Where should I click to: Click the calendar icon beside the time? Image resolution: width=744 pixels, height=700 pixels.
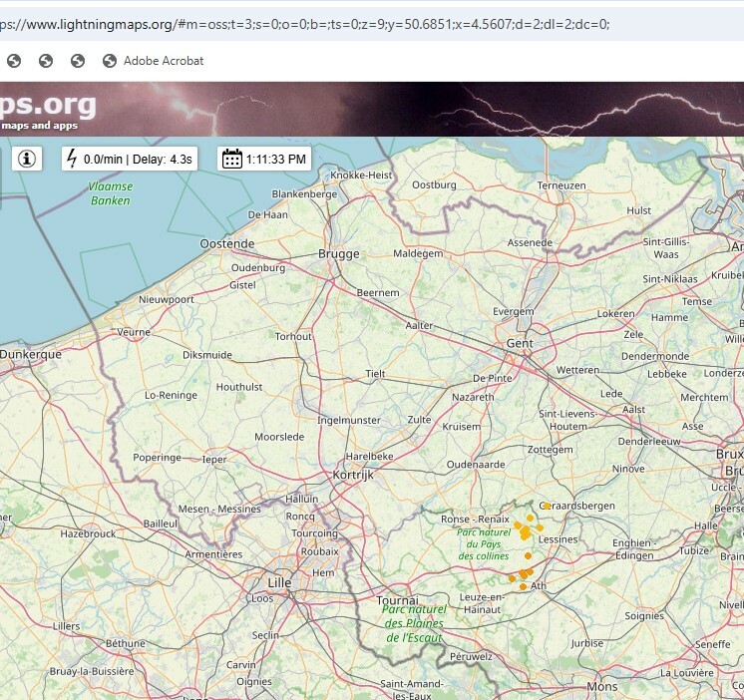(232, 159)
